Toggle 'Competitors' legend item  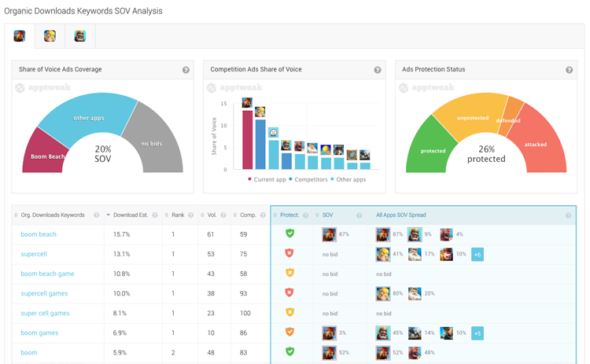pos(308,180)
